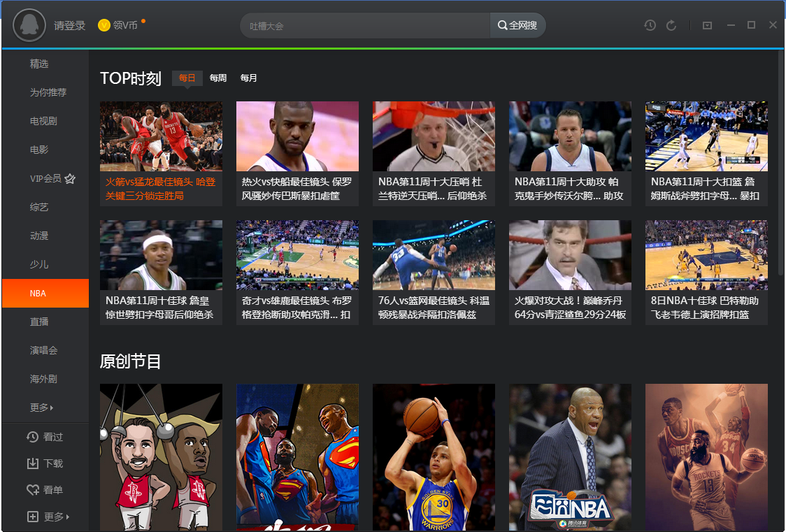Switch TOP时刻 ranking to 每周

(218, 78)
